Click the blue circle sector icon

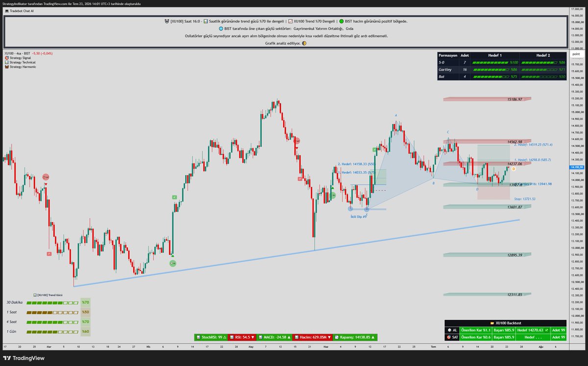(x=221, y=28)
